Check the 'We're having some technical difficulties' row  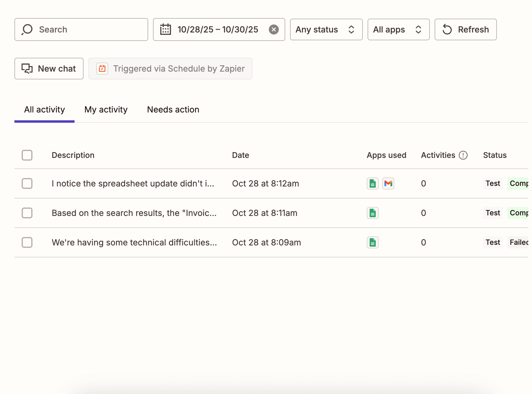27,242
